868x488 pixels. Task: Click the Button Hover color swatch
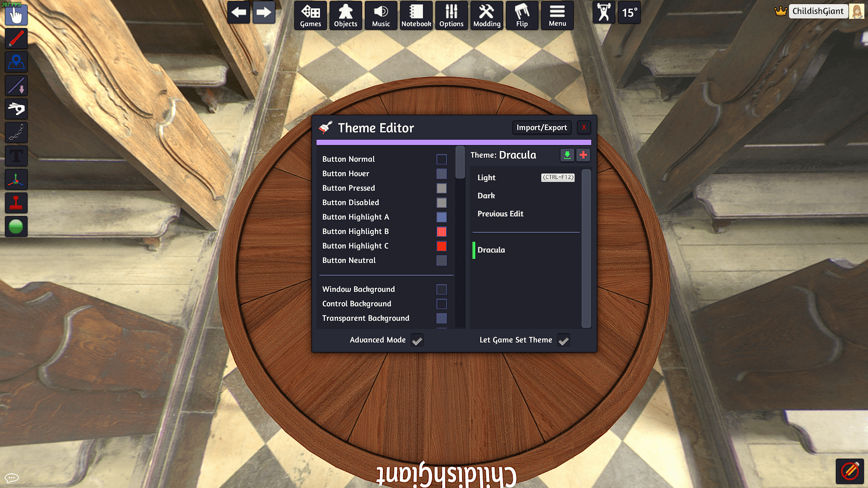coord(442,174)
